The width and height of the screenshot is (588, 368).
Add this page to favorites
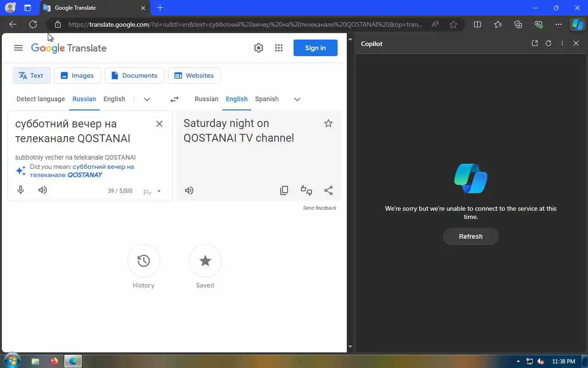pyautogui.click(x=453, y=24)
